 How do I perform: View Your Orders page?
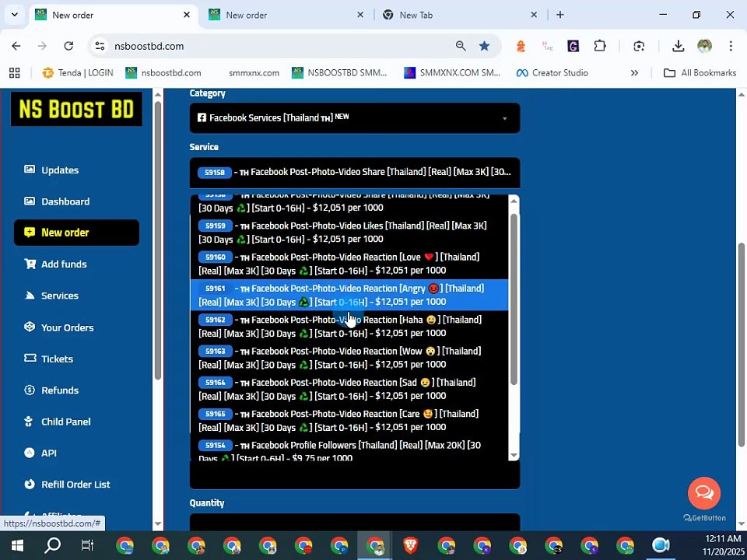tap(58, 327)
